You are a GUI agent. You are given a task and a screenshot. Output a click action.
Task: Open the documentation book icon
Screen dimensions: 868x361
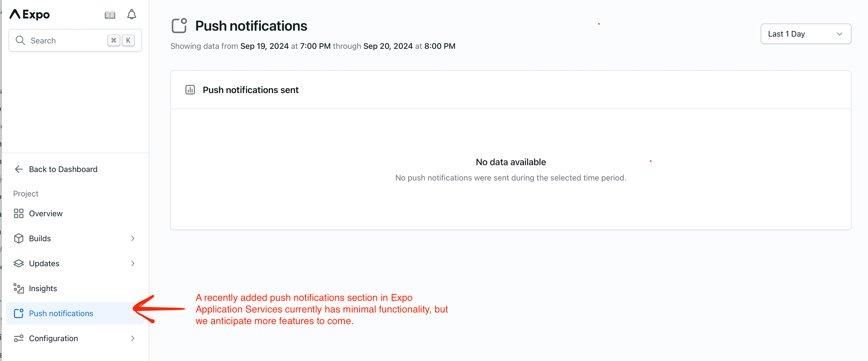pyautogui.click(x=110, y=14)
